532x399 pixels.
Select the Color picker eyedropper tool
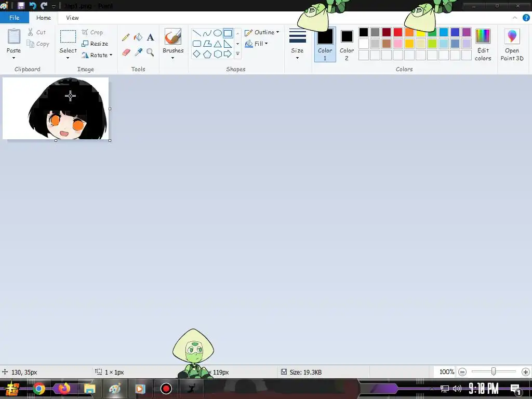tap(138, 52)
